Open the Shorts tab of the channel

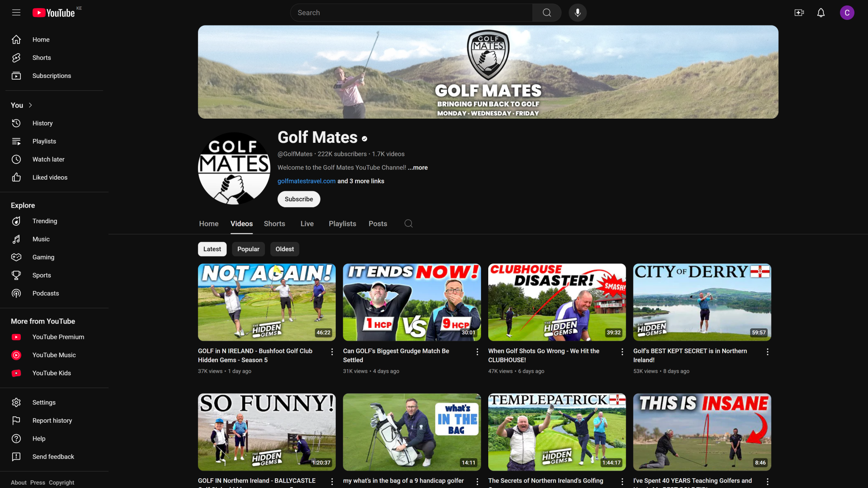pos(274,224)
